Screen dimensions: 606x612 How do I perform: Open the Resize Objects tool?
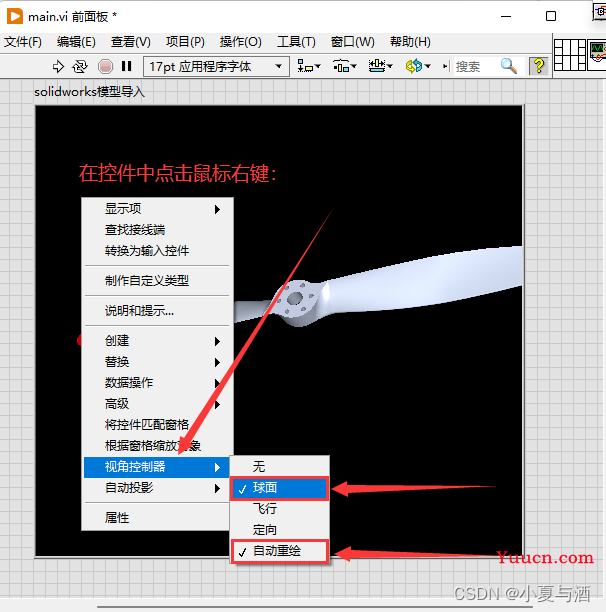click(x=380, y=66)
